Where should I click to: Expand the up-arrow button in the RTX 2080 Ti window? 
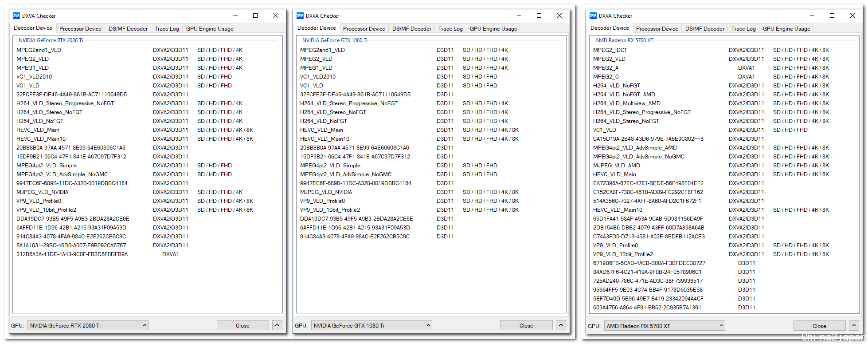(277, 325)
